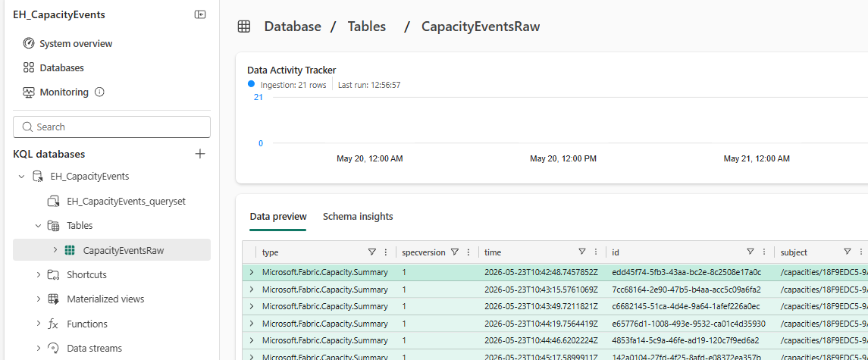Sort by the id column header

coord(616,252)
